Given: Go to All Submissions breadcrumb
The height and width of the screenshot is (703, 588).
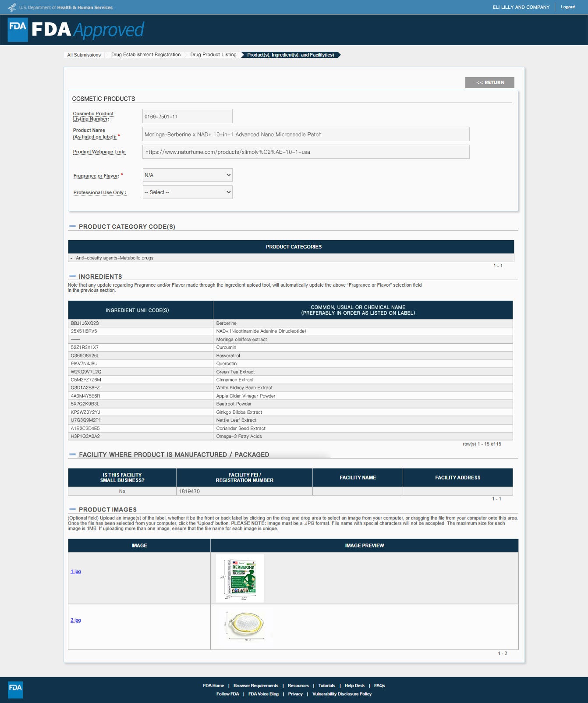Looking at the screenshot, I should (x=84, y=55).
